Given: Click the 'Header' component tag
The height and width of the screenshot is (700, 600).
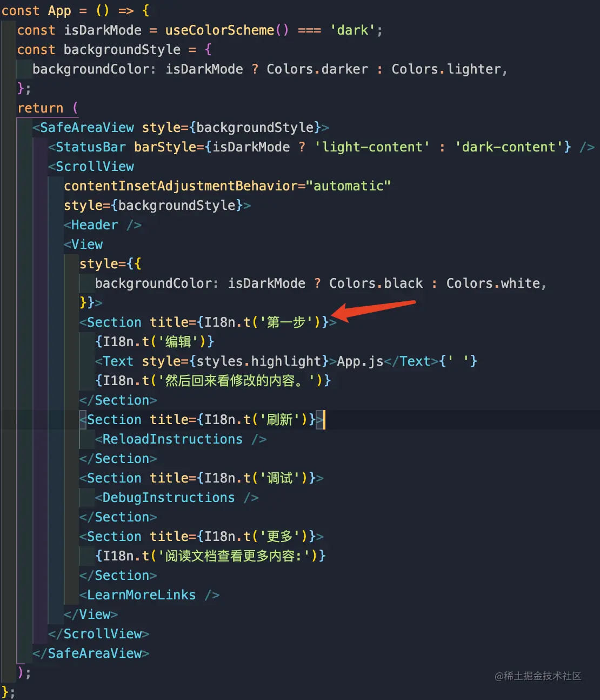Looking at the screenshot, I should pyautogui.click(x=95, y=225).
